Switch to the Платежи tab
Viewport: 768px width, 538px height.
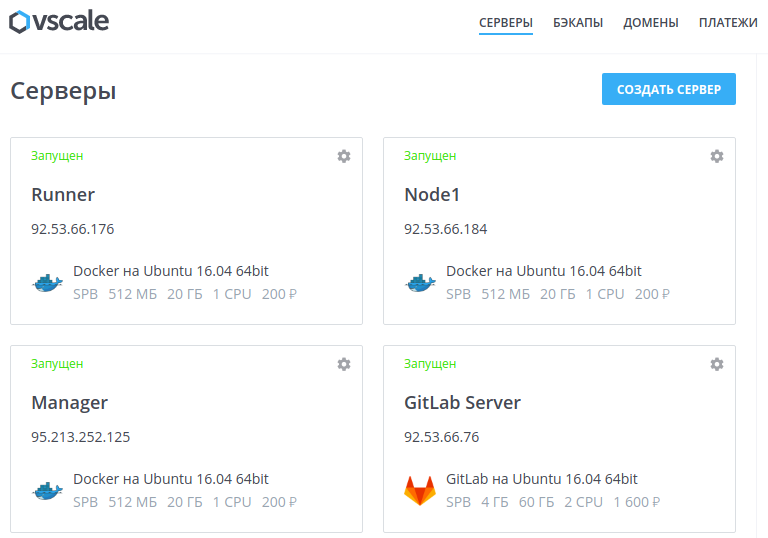(728, 23)
